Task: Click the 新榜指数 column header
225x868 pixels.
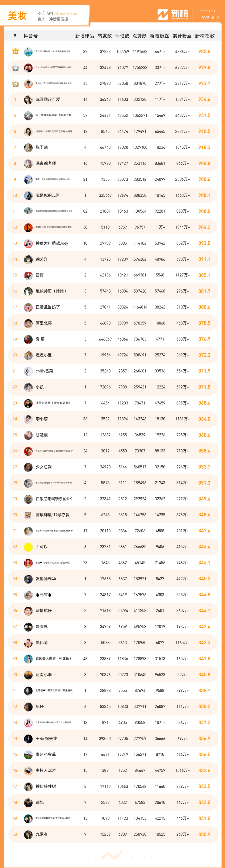Action: tap(205, 36)
